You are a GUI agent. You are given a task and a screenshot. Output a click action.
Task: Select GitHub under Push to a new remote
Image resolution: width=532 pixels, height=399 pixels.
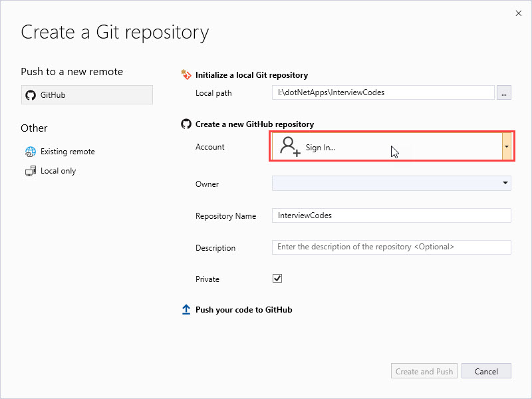(x=86, y=95)
